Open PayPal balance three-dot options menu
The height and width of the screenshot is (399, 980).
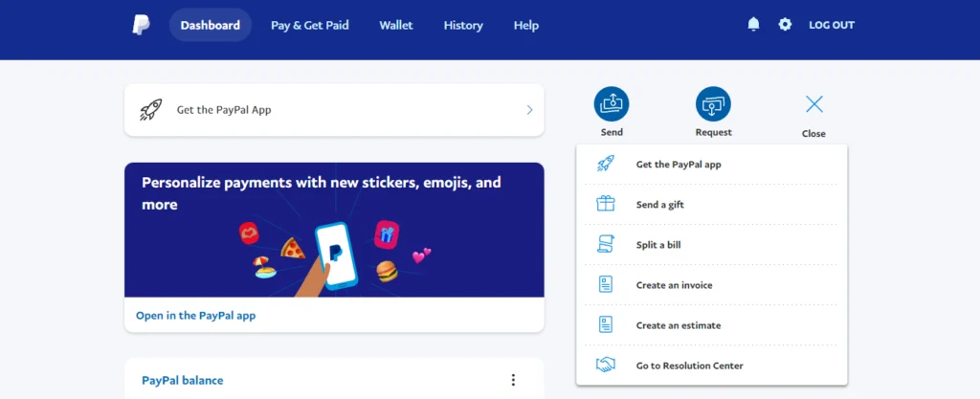point(513,380)
